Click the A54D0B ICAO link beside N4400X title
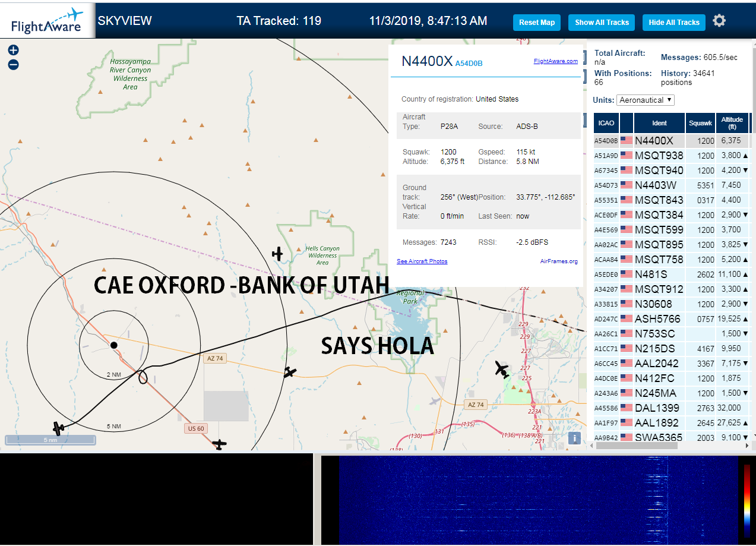Screen dimensions: 756x546 point(469,63)
